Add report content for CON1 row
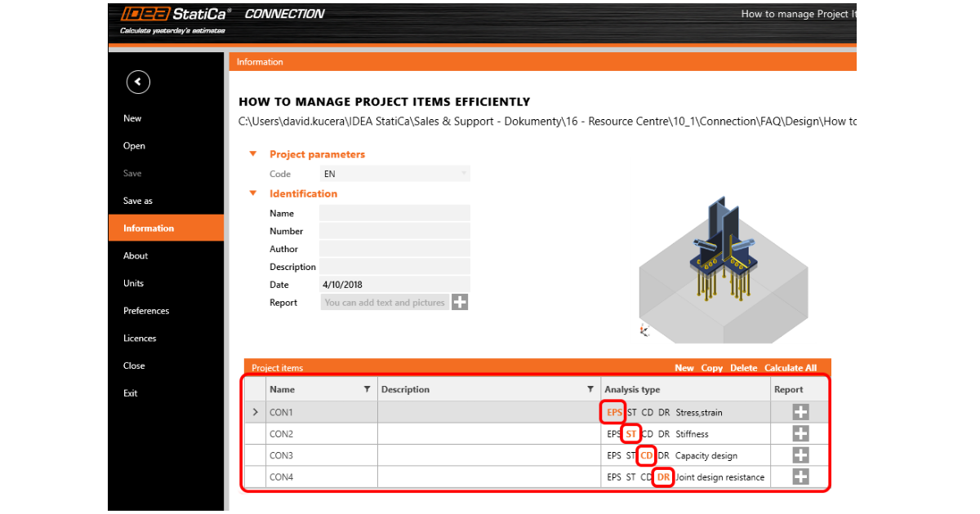980x514 pixels. pos(800,413)
